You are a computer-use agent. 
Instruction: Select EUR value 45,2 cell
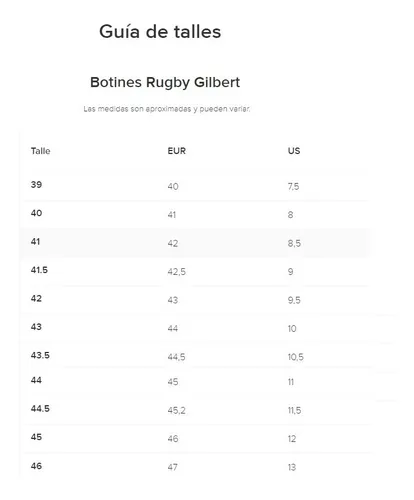[176, 410]
